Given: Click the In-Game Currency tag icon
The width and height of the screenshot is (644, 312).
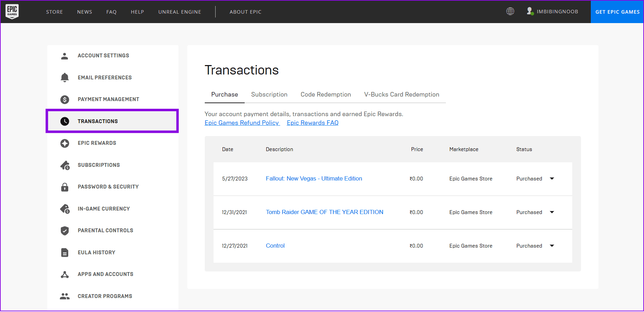Looking at the screenshot, I should point(65,209).
